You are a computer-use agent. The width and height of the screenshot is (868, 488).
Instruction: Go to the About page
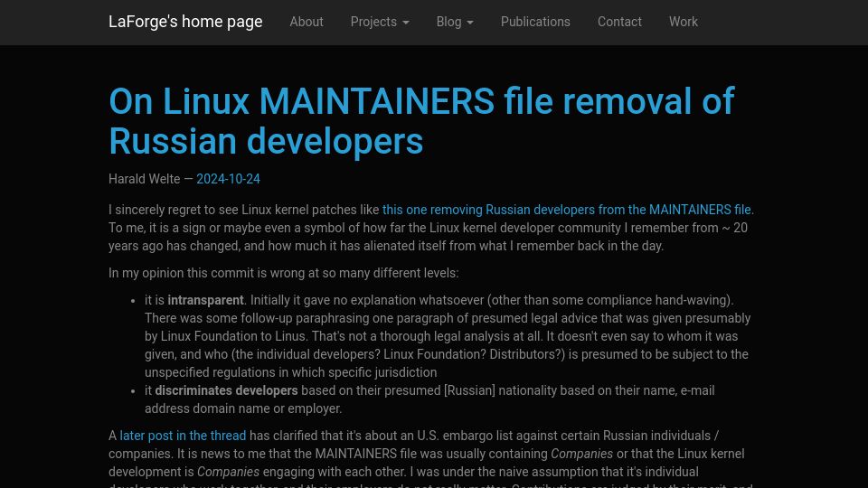click(307, 22)
